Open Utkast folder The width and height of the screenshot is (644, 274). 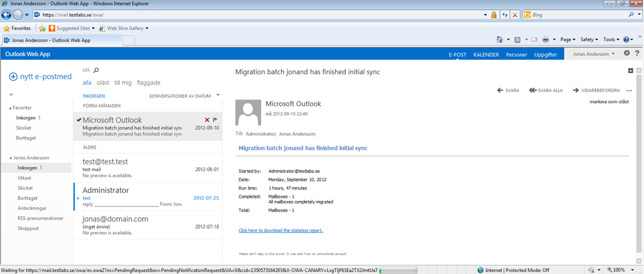click(25, 178)
